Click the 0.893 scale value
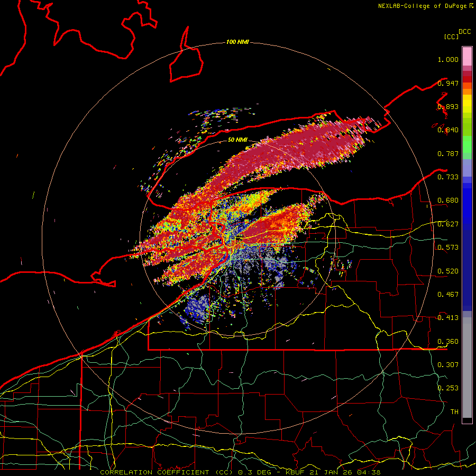Screen dimensions: 476x476 448,106
